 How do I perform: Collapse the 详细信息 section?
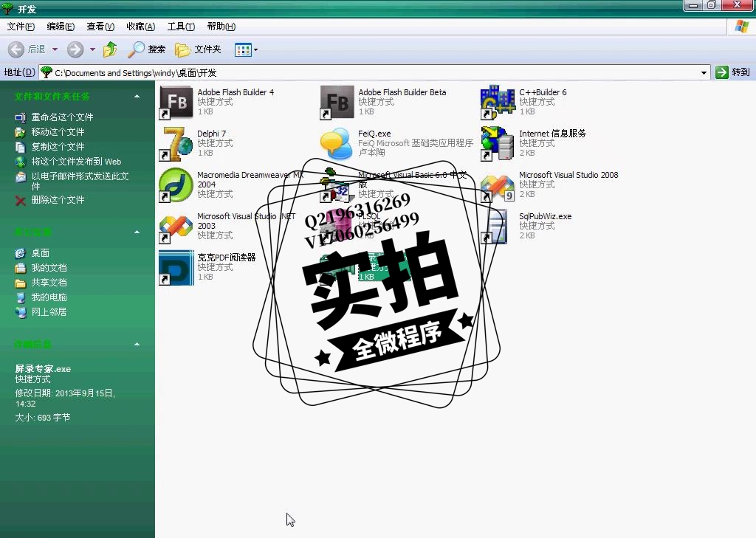click(x=137, y=344)
